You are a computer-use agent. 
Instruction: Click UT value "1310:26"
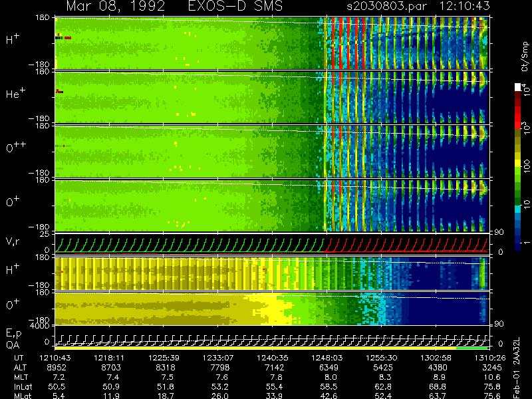490,358
